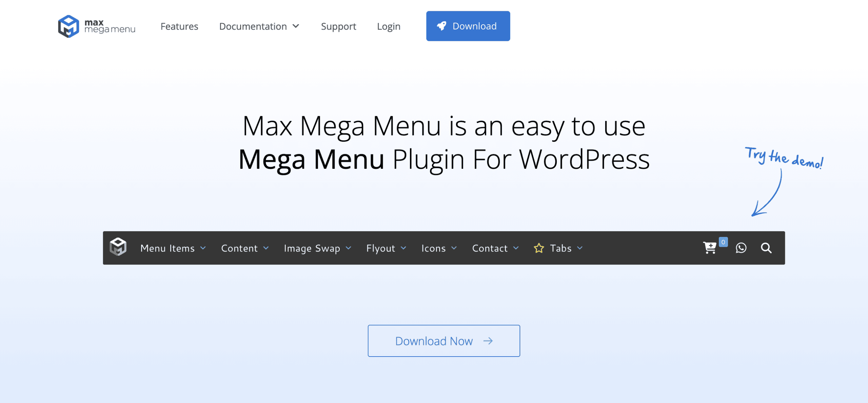Click the cart count badge showing 0
868x403 pixels.
pos(723,242)
